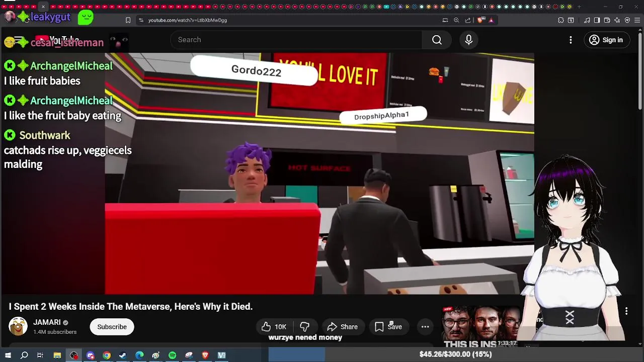Open the Brave VPN shield icon
644x362 pixels.
click(627, 20)
